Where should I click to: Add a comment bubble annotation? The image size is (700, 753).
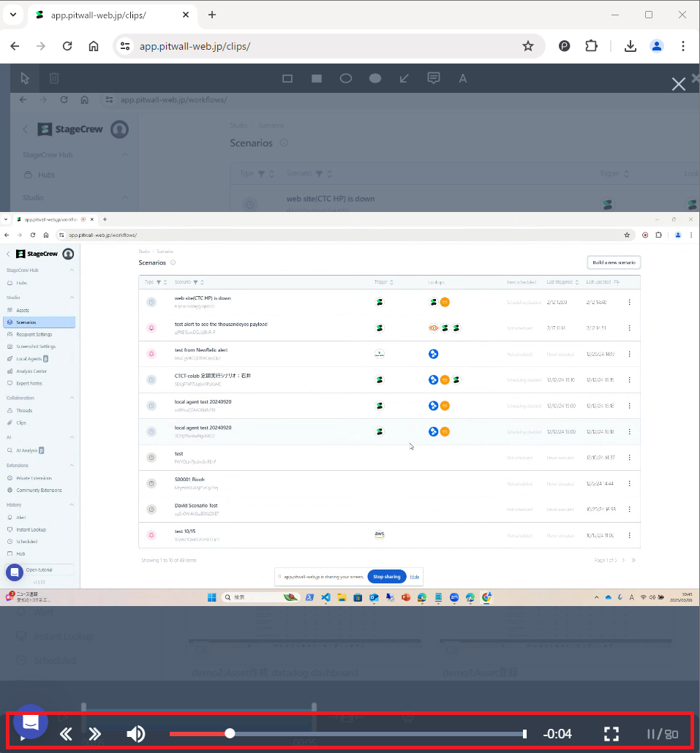433,78
